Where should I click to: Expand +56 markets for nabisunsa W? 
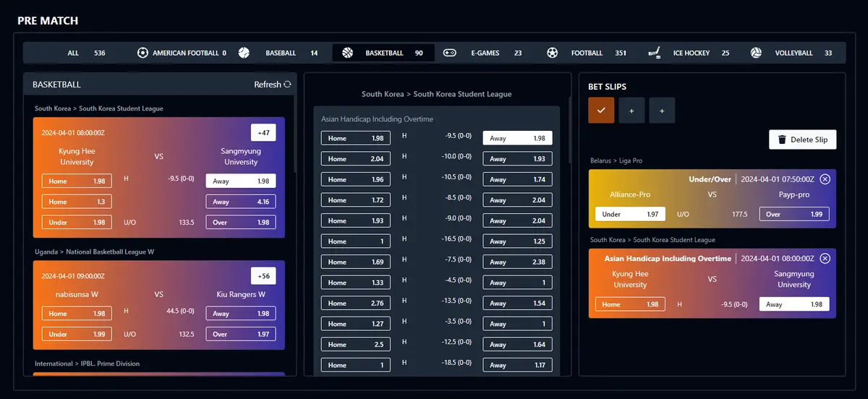(x=263, y=275)
